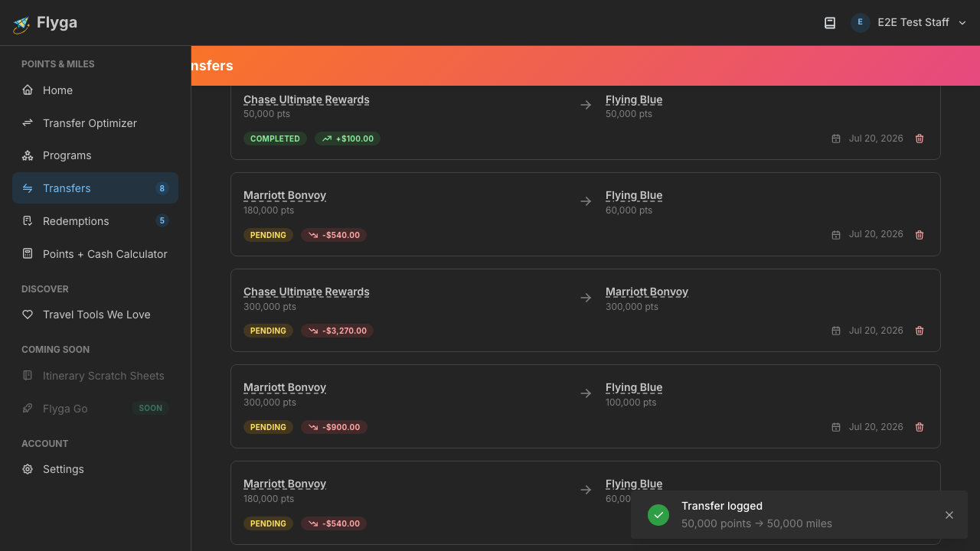Open Transfer Optimizer from the sidebar
The width and height of the screenshot is (980, 551).
(x=95, y=123)
